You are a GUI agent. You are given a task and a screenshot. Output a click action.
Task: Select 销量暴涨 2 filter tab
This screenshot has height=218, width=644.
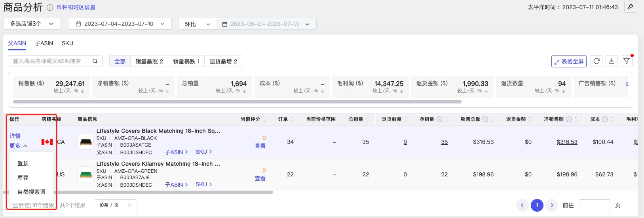pos(149,61)
